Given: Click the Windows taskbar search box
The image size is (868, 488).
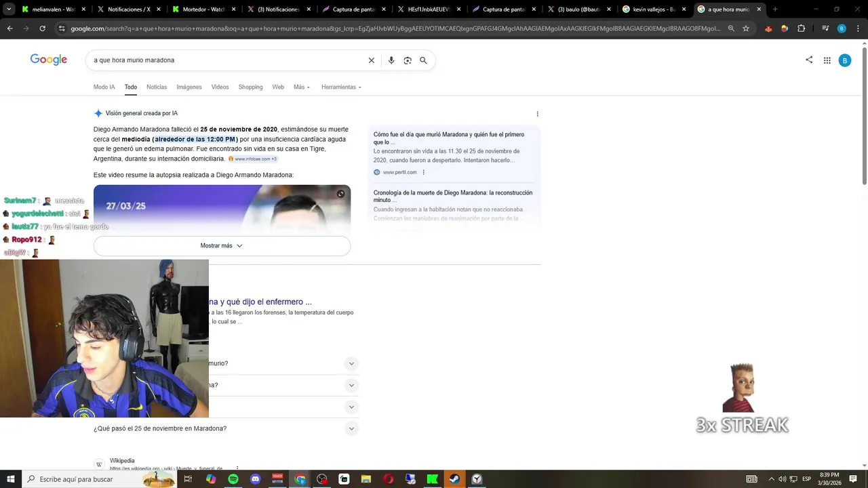Looking at the screenshot, I should tap(100, 479).
